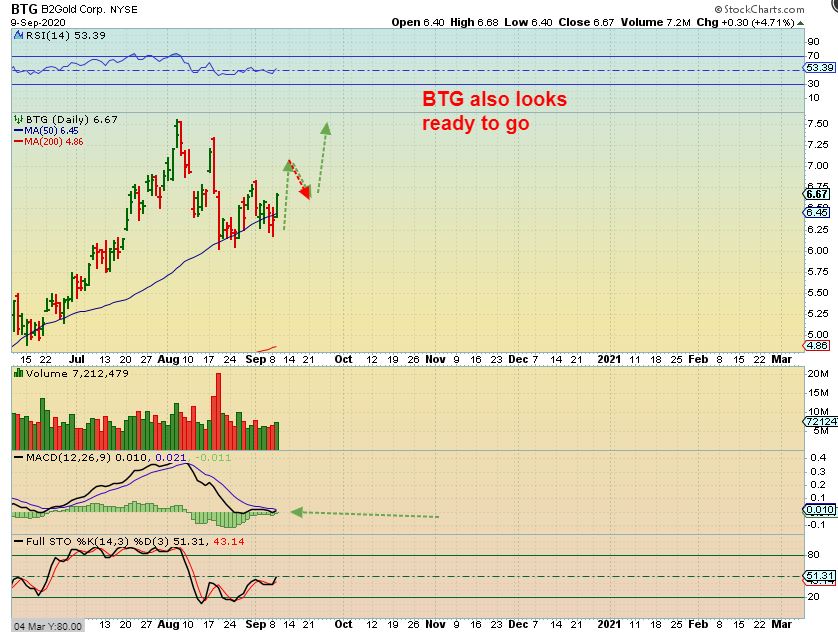The width and height of the screenshot is (838, 632).
Task: Click the 20 stochastic axis level label
Action: [813, 597]
